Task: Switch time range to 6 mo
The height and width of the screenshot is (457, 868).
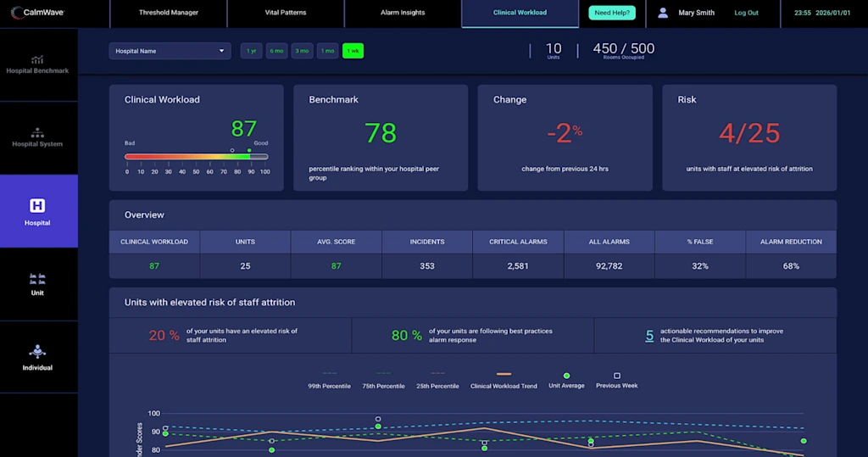Action: 276,51
